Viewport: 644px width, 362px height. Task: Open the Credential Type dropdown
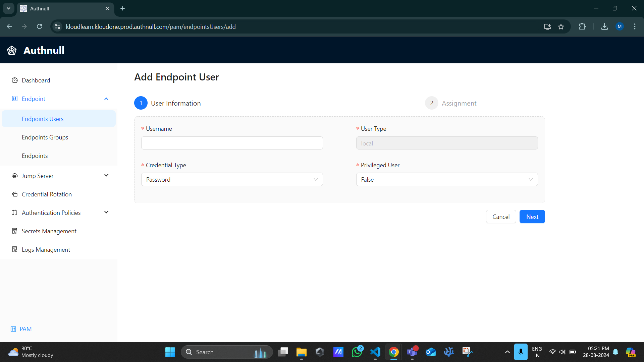[x=232, y=179]
